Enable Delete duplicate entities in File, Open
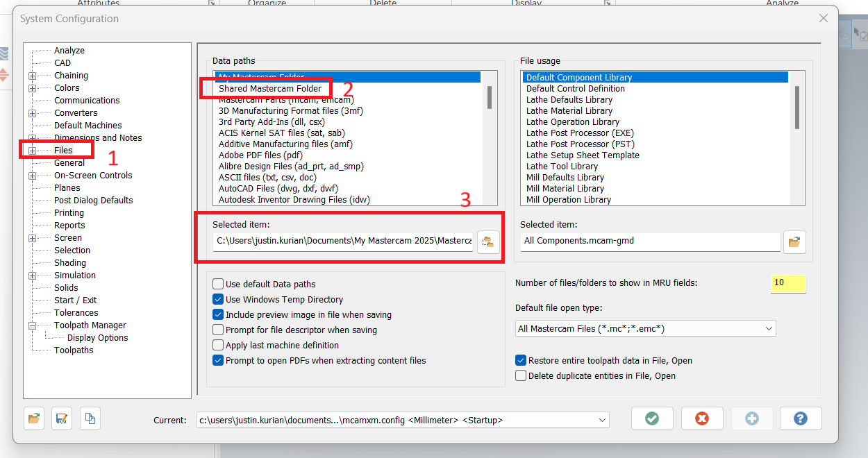Viewport: 868px width, 458px height. click(521, 375)
